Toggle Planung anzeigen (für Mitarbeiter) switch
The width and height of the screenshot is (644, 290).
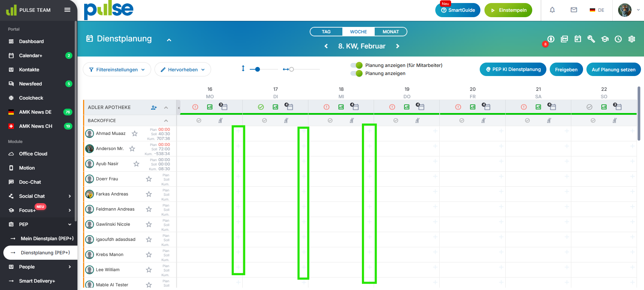[357, 65]
